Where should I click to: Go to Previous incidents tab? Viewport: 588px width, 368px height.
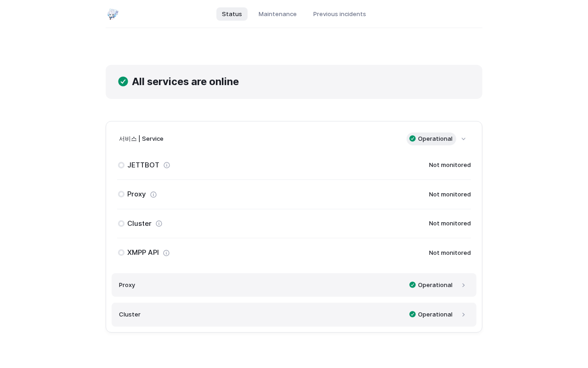click(339, 14)
